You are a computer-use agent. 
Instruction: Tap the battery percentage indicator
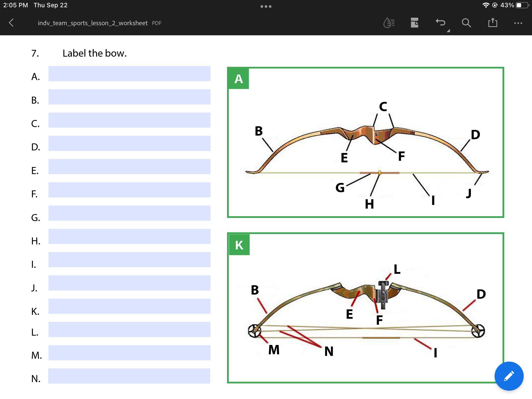click(507, 5)
